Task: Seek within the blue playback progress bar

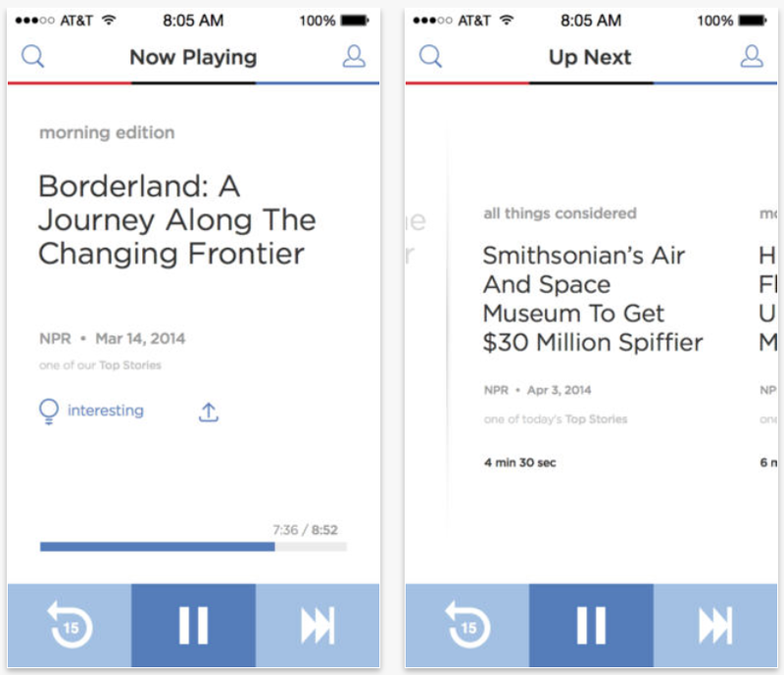Action: coord(193,547)
